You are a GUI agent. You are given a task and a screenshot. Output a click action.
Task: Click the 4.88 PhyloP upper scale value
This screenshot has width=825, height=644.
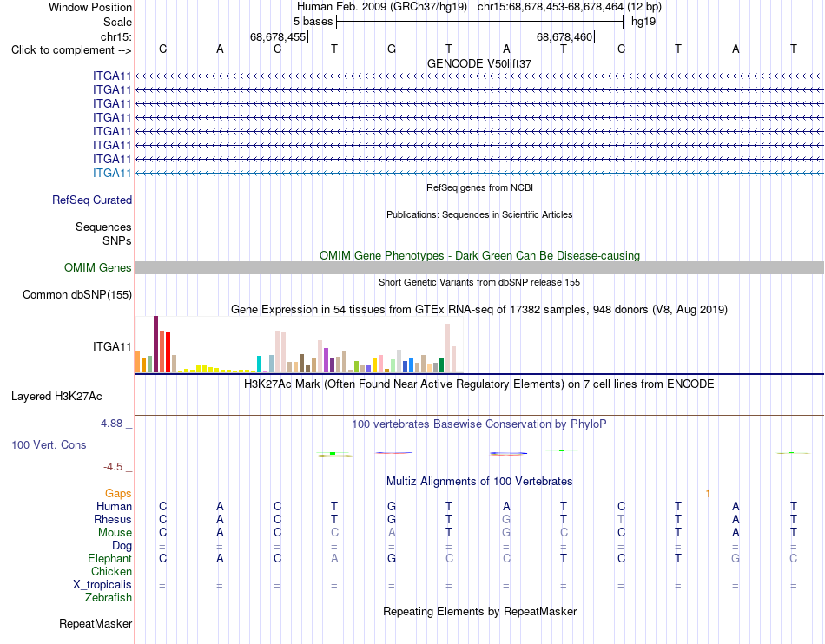coord(111,424)
